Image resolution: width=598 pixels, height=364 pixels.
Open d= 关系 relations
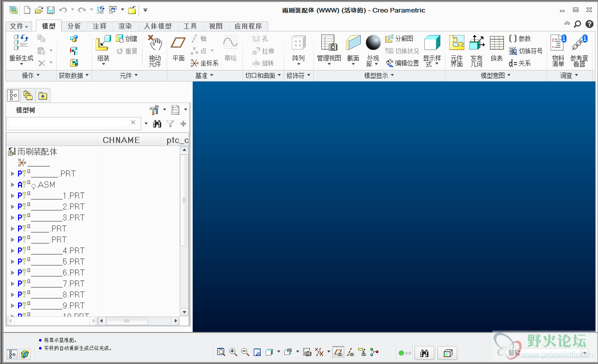click(x=520, y=63)
